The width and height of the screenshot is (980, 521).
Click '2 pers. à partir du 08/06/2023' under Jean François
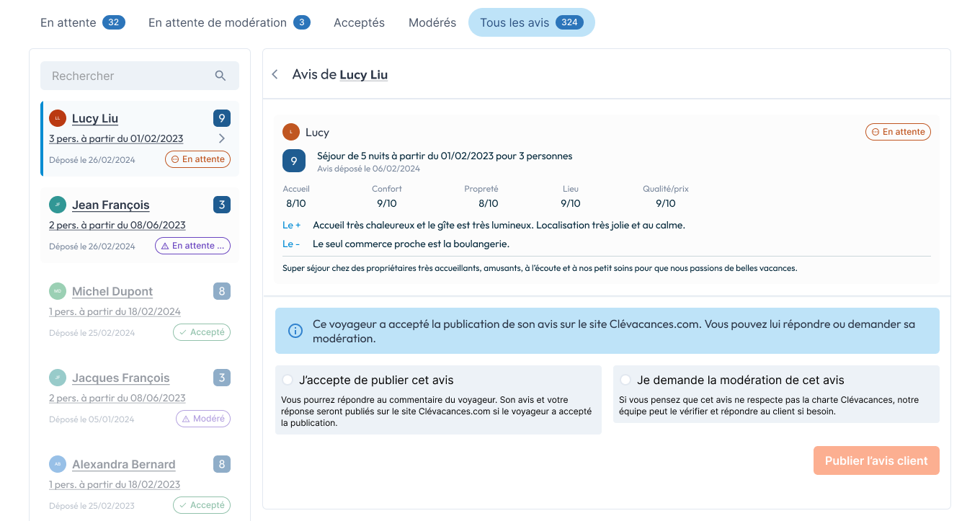pyautogui.click(x=117, y=225)
